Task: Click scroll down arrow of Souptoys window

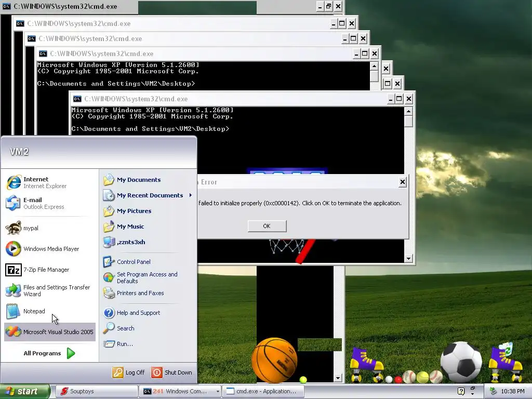Action: tap(338, 378)
